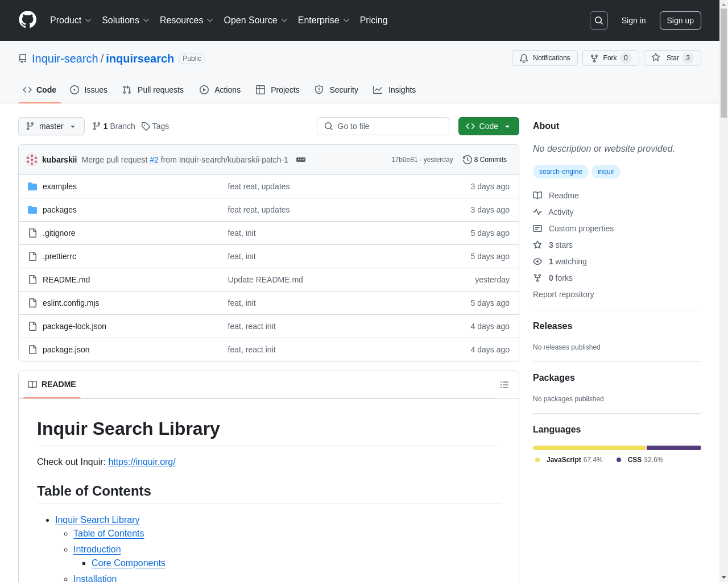728x582 pixels.
Task: Click the repository icon beside Inquir-search
Action: 23,59
